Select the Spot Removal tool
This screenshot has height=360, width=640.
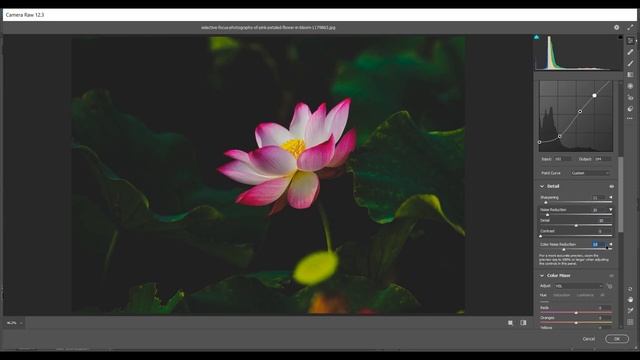pyautogui.click(x=630, y=52)
